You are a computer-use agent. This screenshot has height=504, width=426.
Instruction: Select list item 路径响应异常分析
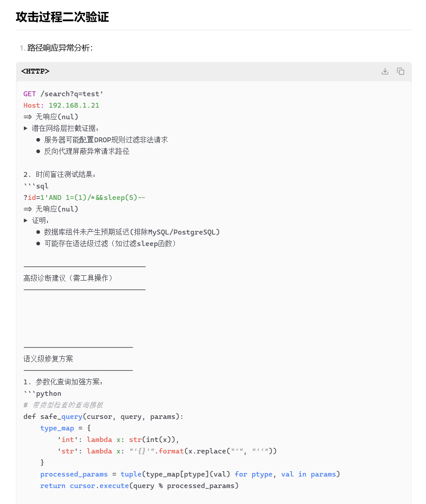coord(60,48)
